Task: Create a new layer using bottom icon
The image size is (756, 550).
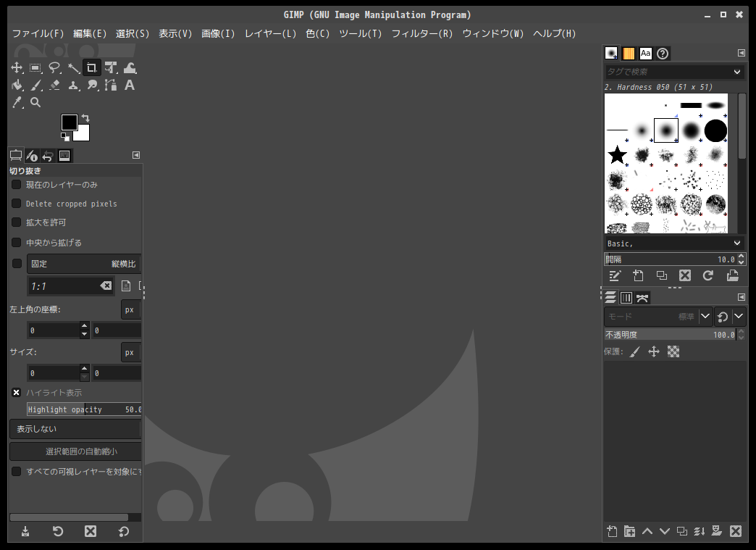Action: click(612, 531)
